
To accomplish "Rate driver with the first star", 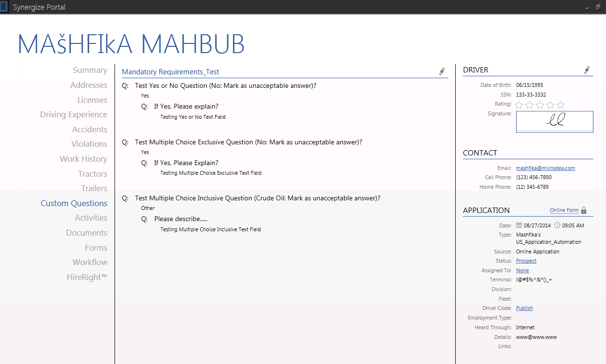I will [x=519, y=105].
